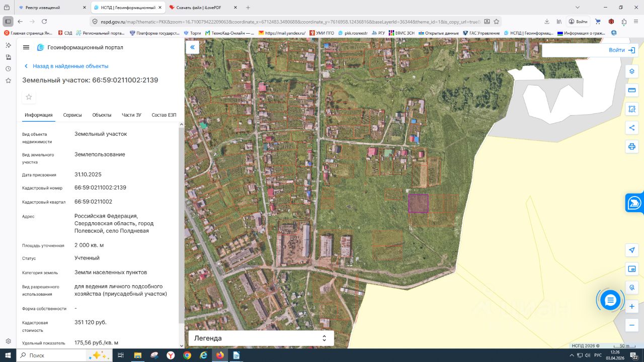Viewport: 644px width, 362px height.
Task: Zoom in on the map
Action: [631, 306]
